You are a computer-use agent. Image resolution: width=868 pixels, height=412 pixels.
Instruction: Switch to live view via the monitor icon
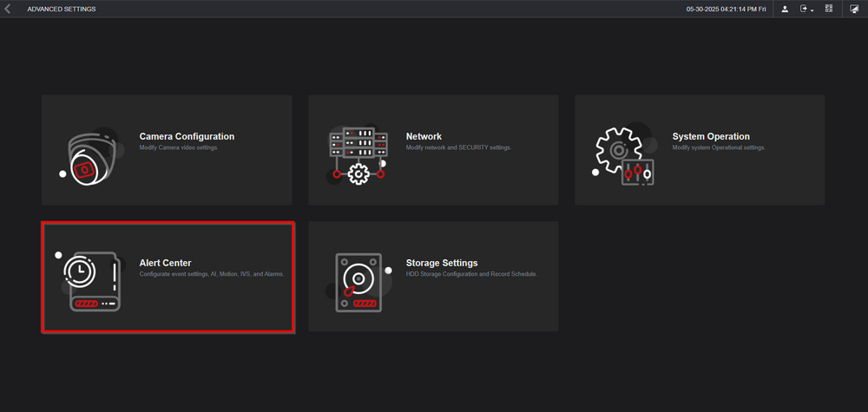click(x=854, y=9)
